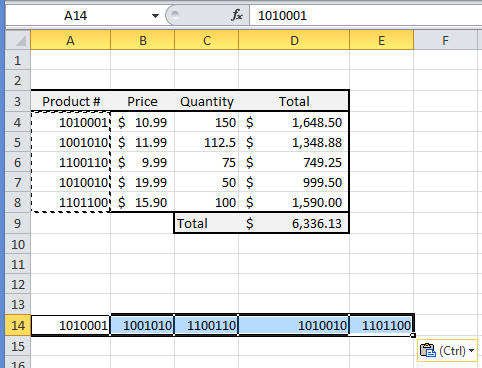Select the grand total cell 6,336.13

[x=294, y=223]
